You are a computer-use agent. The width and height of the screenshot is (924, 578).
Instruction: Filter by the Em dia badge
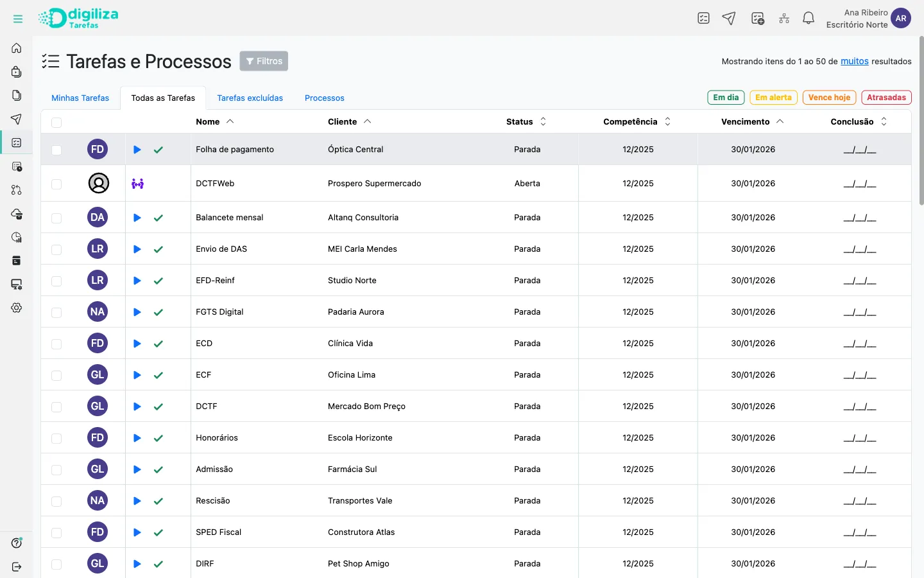coord(726,98)
